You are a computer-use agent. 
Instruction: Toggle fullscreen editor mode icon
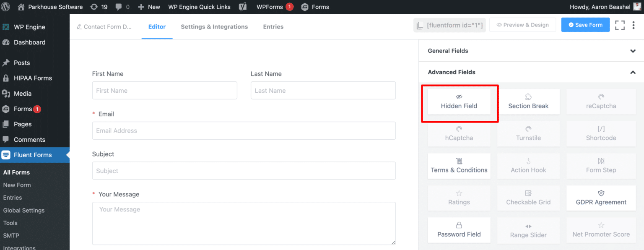pyautogui.click(x=620, y=25)
